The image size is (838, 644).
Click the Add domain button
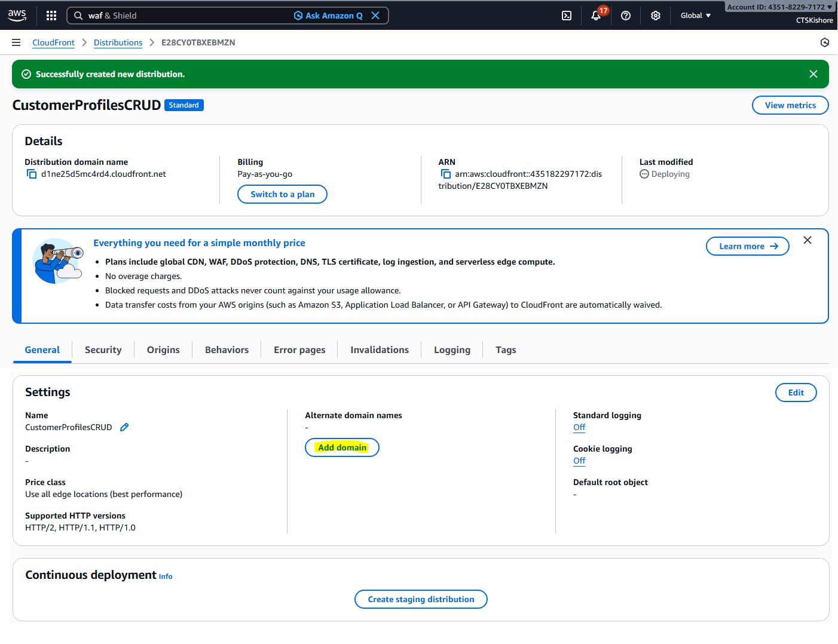pos(342,447)
